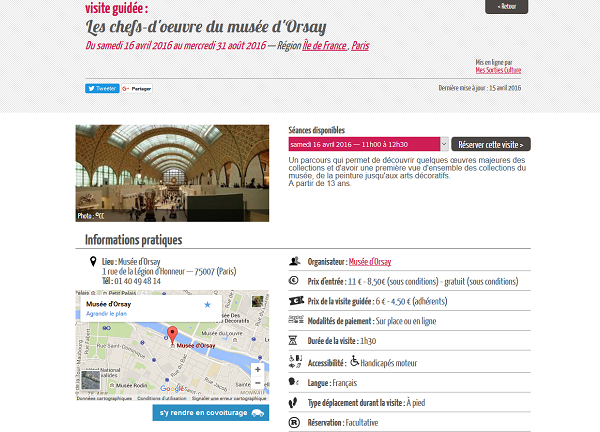Open Conditions d'utilisation map link
This screenshot has width=600, height=432.
point(162,398)
